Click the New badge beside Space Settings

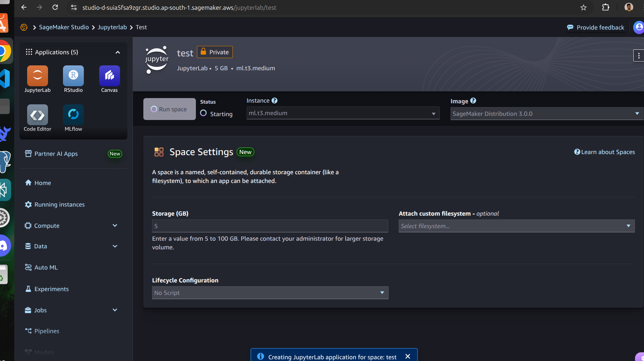pyautogui.click(x=245, y=152)
